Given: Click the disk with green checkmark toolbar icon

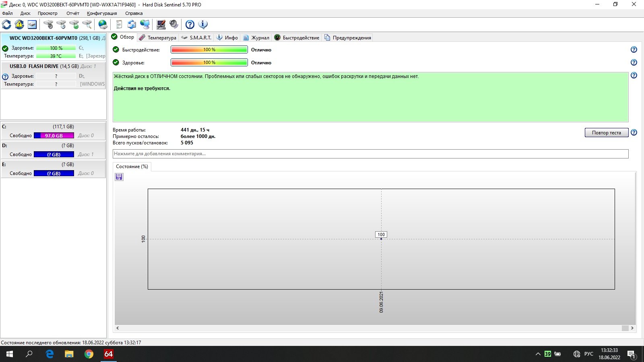Looking at the screenshot, I should tap(74, 25).
